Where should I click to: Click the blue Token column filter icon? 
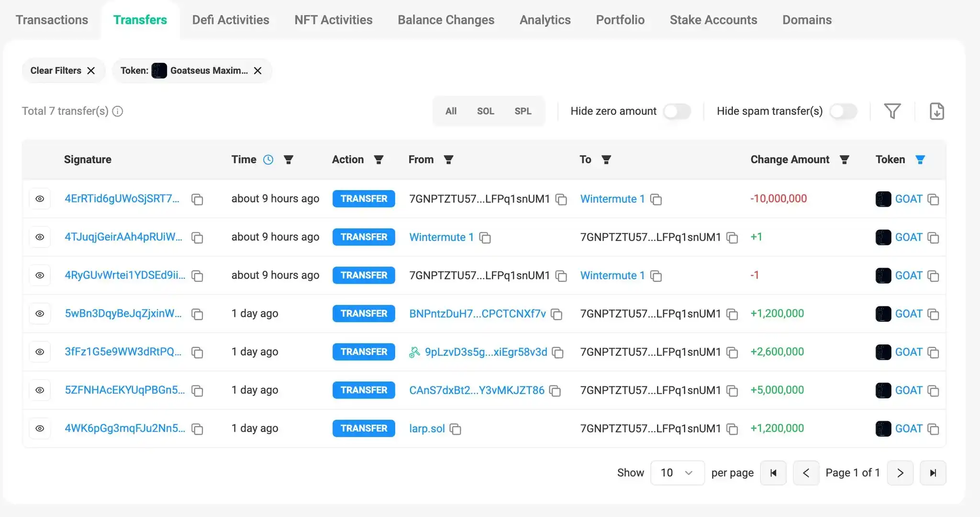(920, 160)
